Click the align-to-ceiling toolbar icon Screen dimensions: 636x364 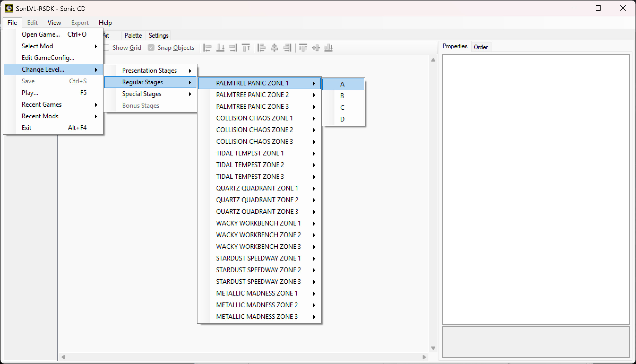(246, 48)
